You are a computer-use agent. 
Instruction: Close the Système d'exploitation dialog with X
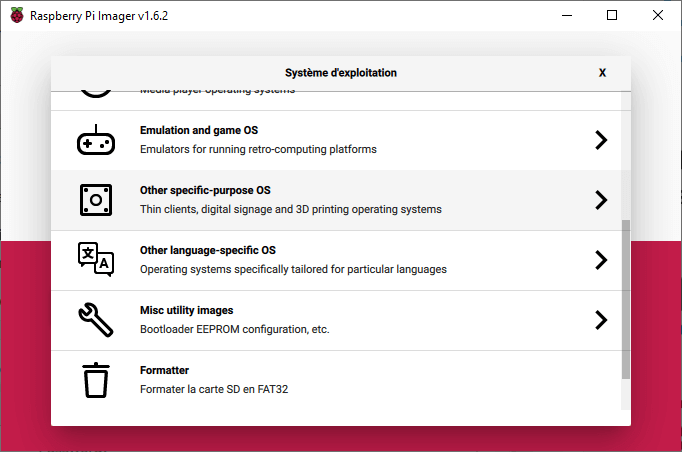point(602,73)
